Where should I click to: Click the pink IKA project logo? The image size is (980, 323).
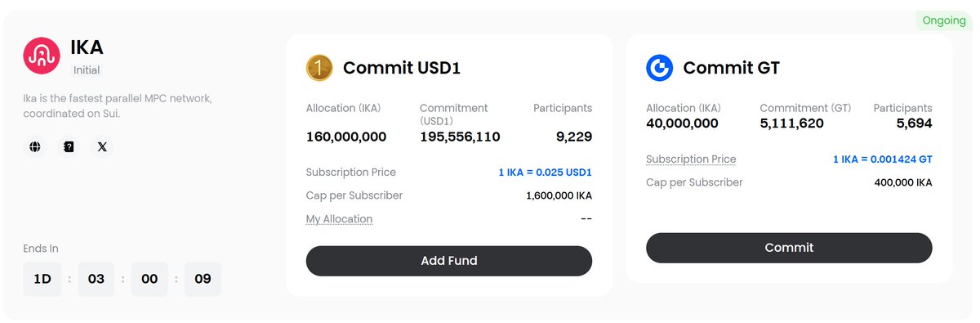click(42, 56)
